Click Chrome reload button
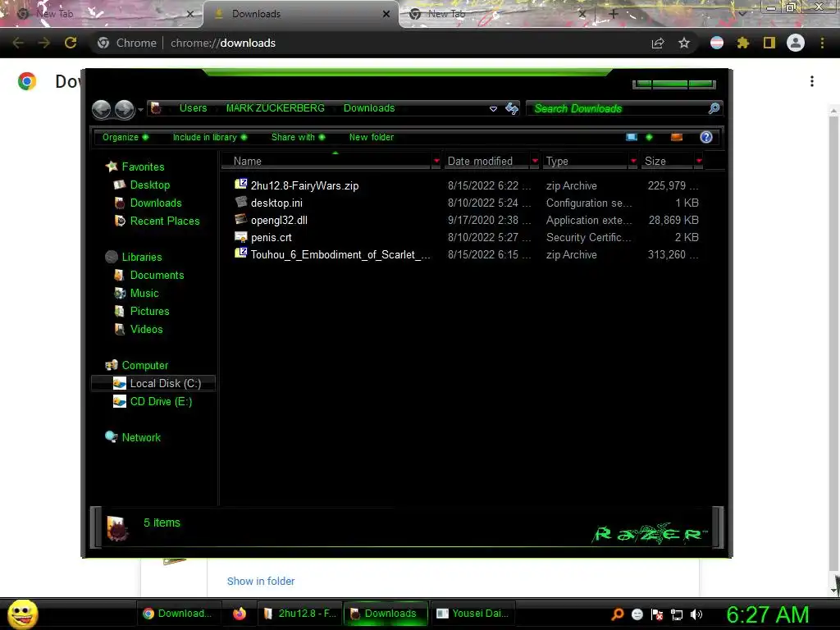This screenshot has height=630, width=840. (x=71, y=43)
